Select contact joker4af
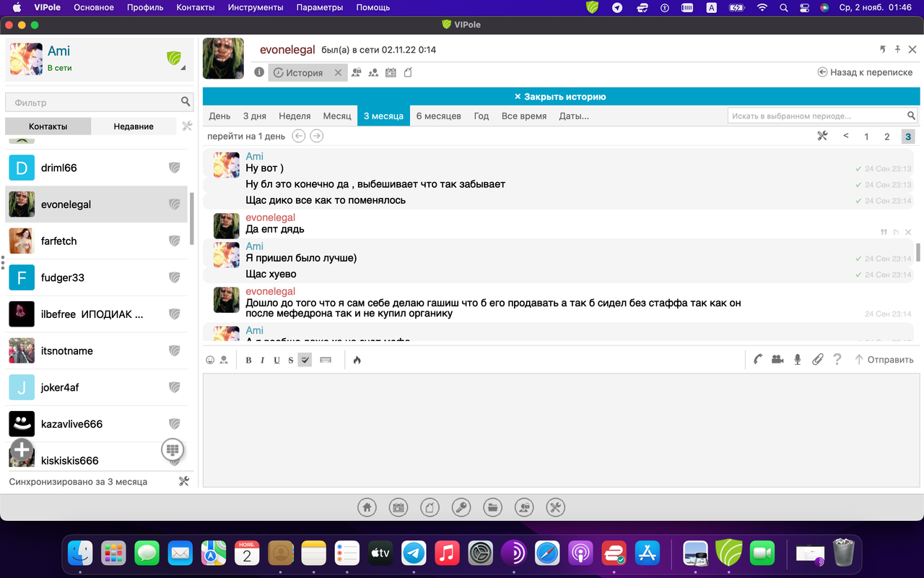 (x=97, y=387)
